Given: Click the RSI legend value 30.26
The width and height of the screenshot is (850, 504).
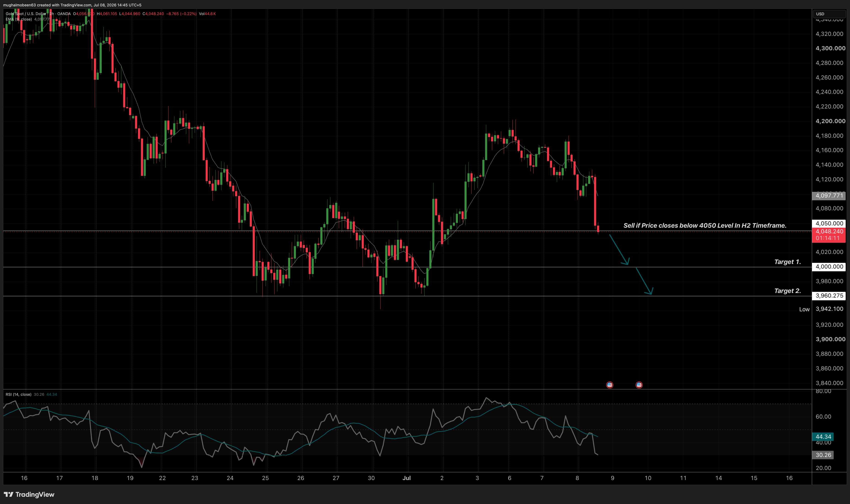Looking at the screenshot, I should click(x=39, y=394).
